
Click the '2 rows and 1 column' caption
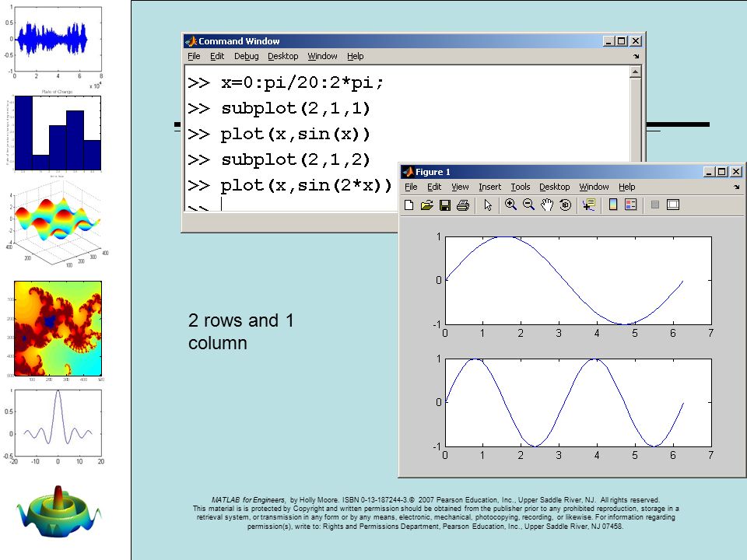pyautogui.click(x=241, y=331)
